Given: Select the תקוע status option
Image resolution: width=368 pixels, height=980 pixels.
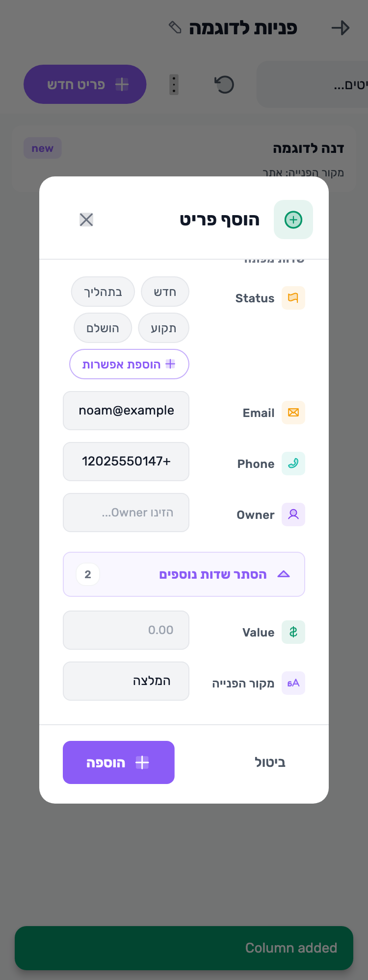Looking at the screenshot, I should tap(163, 328).
